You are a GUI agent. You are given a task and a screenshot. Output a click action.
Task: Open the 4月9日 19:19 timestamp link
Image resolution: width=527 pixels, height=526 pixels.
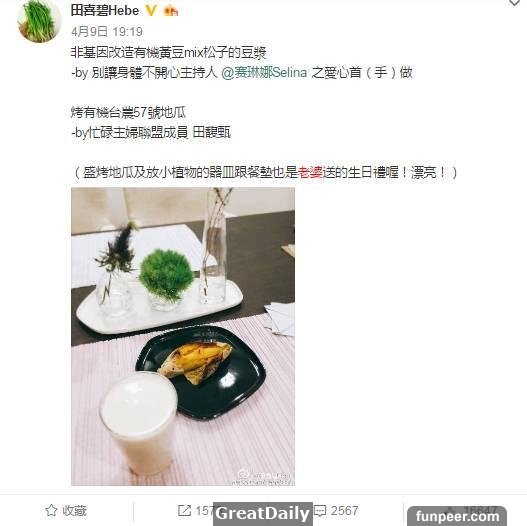point(107,32)
